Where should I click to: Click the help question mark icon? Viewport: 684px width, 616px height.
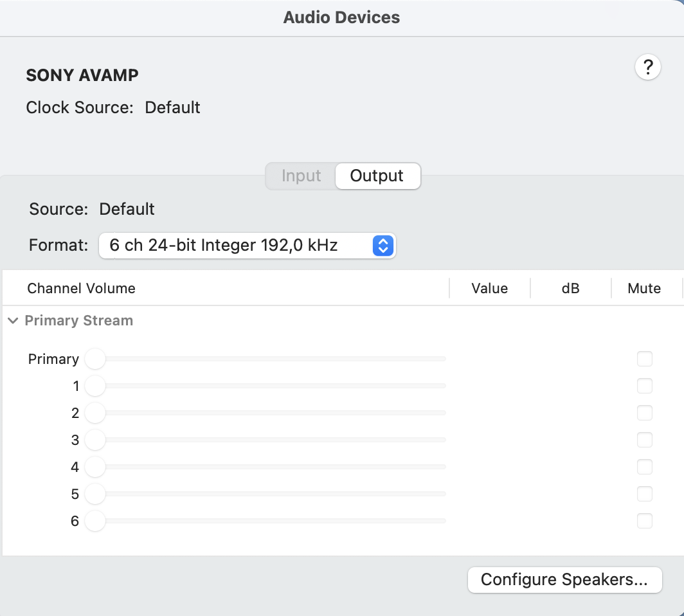648,66
